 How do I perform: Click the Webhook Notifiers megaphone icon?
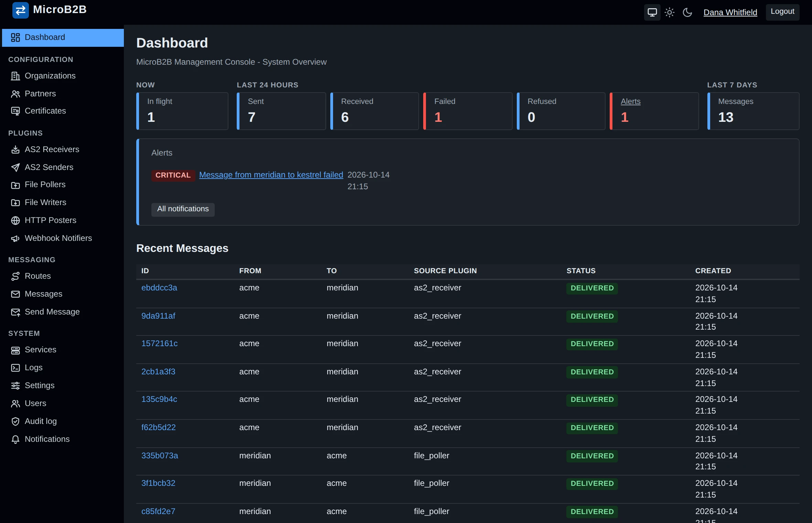[15, 238]
